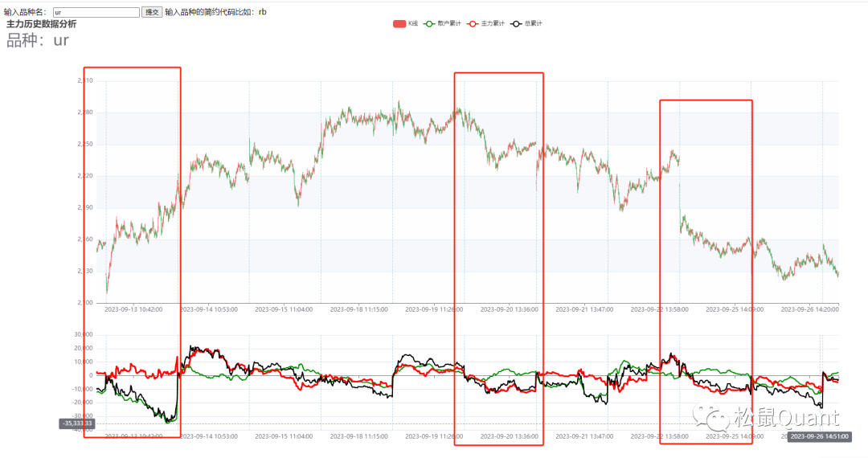
Task: Click 2023-09-14 10:53:00 label on bottom chart axis
Action: coord(208,436)
